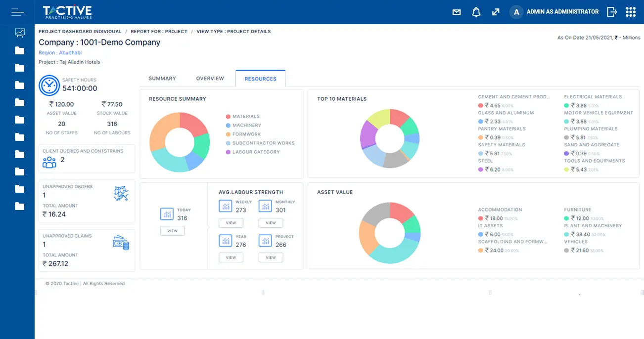
Task: Toggle the Labour Category legend entry
Action: pyautogui.click(x=256, y=152)
